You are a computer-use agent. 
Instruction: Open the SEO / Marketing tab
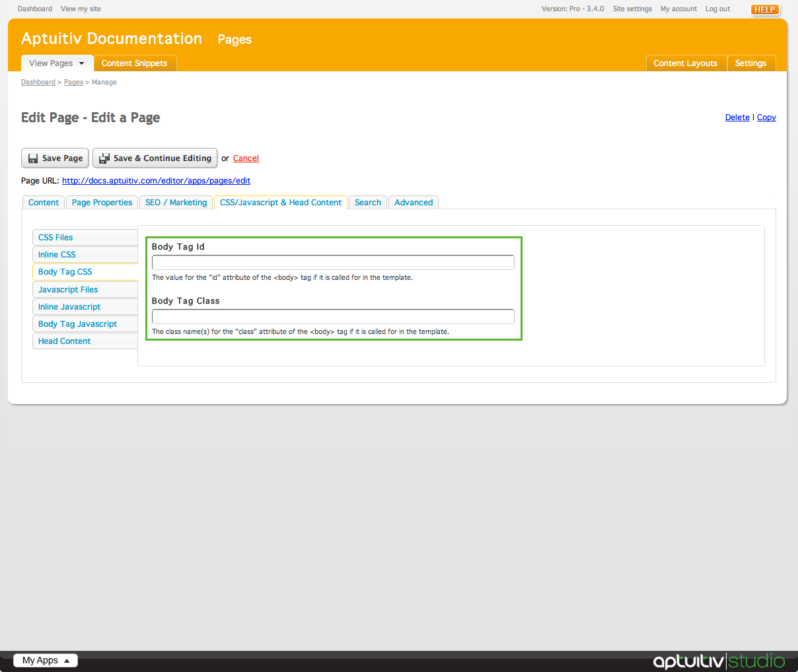point(176,203)
